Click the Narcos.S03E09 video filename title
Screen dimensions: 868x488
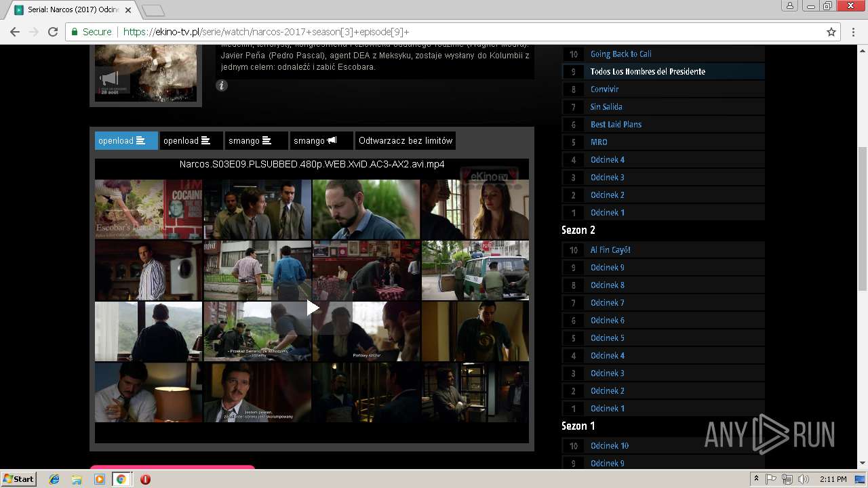(312, 164)
